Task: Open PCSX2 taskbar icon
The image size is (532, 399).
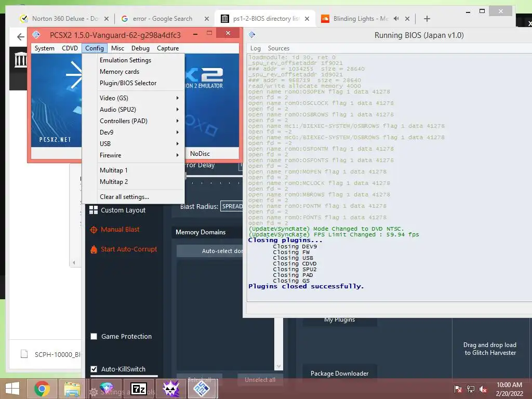Action: (202, 389)
